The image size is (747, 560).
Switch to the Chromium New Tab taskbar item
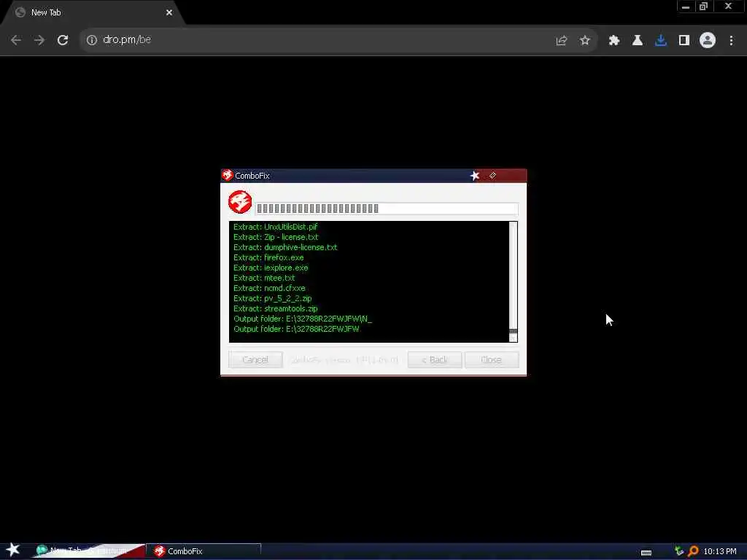click(88, 551)
